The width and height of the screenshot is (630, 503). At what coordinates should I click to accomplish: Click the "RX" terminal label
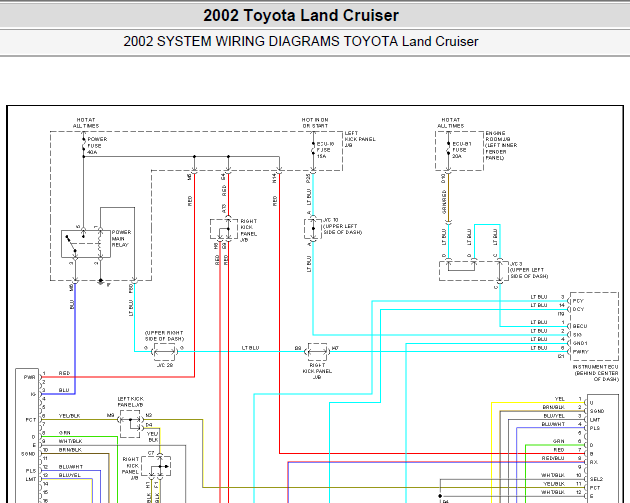click(x=593, y=462)
